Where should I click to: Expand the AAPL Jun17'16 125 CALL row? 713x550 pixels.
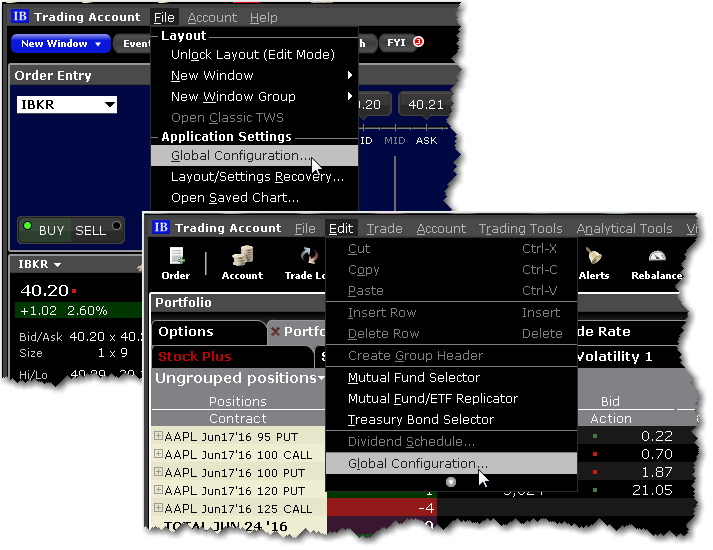[158, 508]
